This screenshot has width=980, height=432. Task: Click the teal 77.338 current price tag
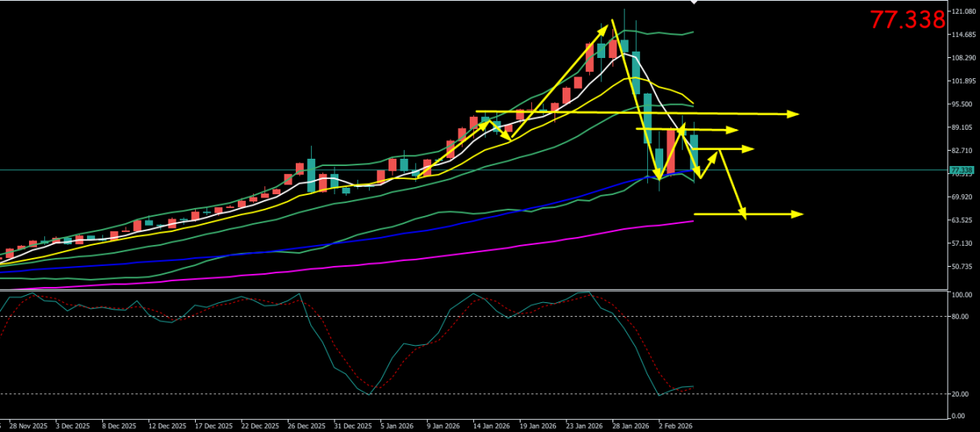pos(960,170)
